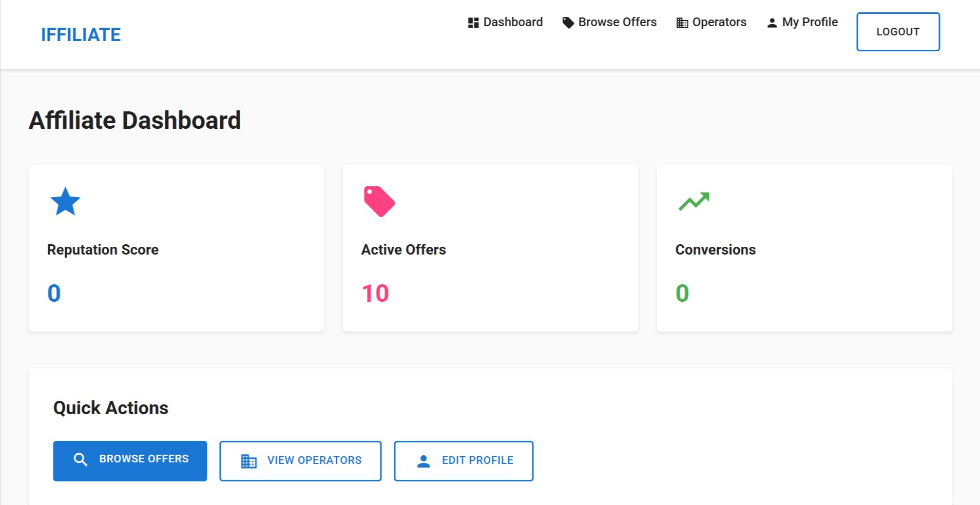980x505 pixels.
Task: Click the person icon beside My Profile
Action: tap(772, 23)
